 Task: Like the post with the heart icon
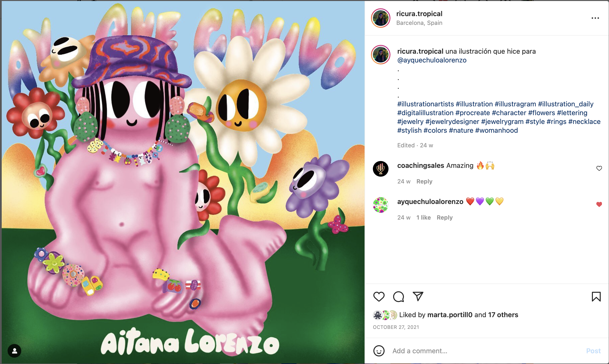pyautogui.click(x=379, y=297)
